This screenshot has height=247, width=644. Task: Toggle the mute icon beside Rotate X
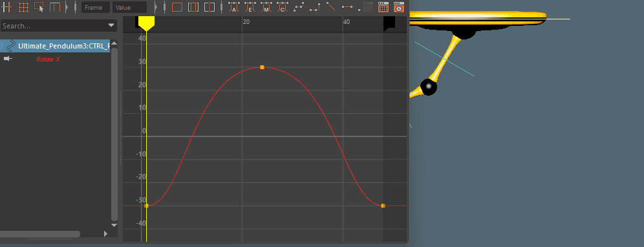coord(8,59)
